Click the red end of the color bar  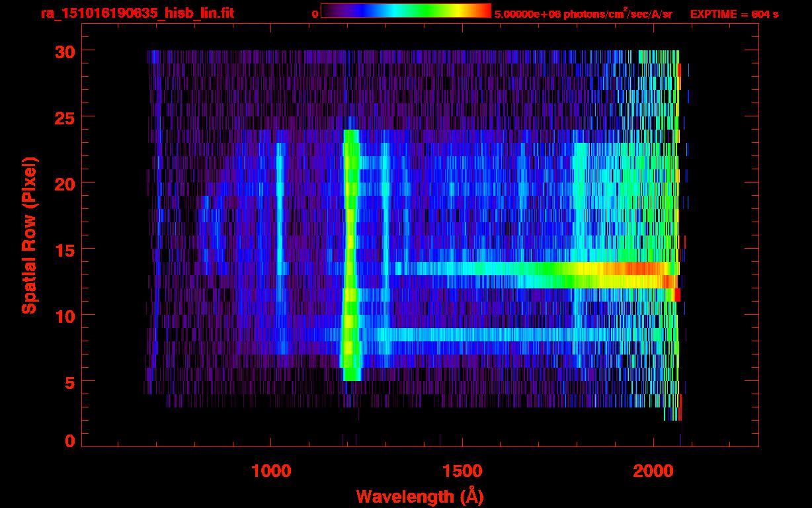(484, 11)
